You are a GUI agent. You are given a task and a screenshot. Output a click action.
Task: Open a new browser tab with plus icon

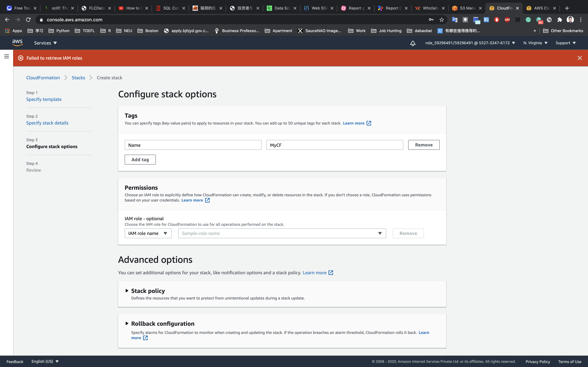[567, 8]
